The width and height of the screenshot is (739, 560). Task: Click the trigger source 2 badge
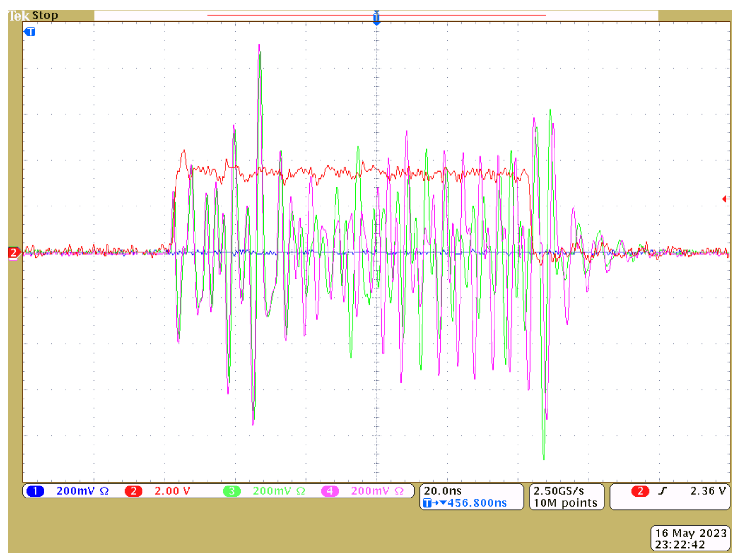click(x=640, y=491)
